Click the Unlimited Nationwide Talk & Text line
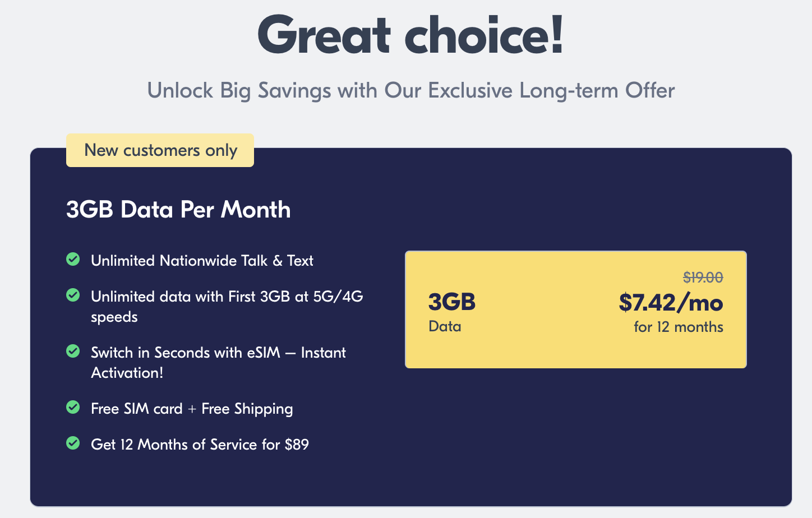The image size is (812, 518). 202,261
